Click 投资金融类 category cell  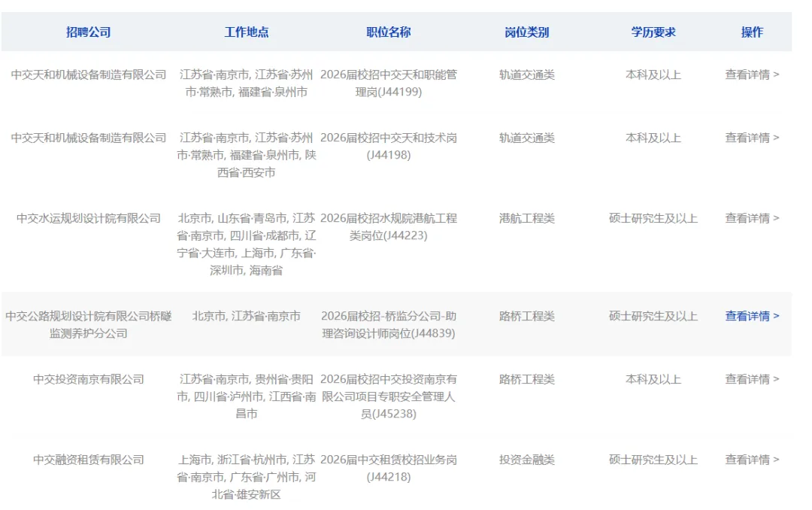pos(526,460)
